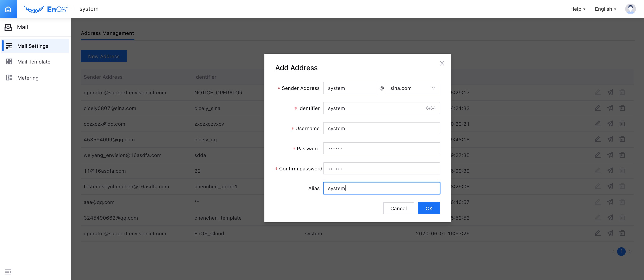
Task: Open the user profile avatar menu
Action: [x=631, y=9]
